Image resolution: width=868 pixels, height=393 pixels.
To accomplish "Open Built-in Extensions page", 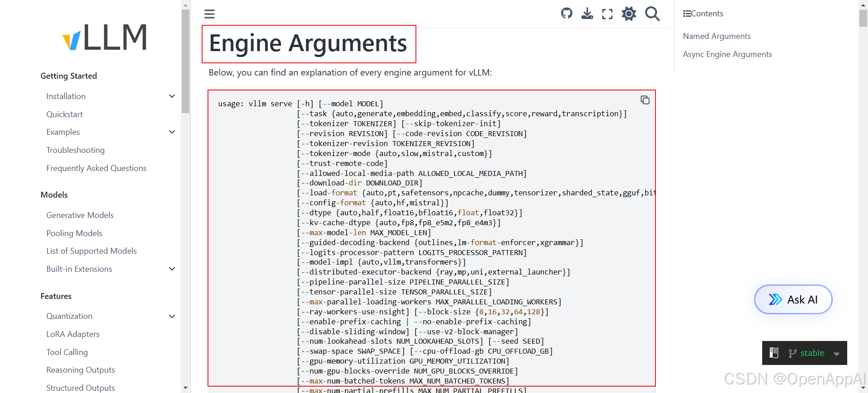I will click(x=79, y=269).
